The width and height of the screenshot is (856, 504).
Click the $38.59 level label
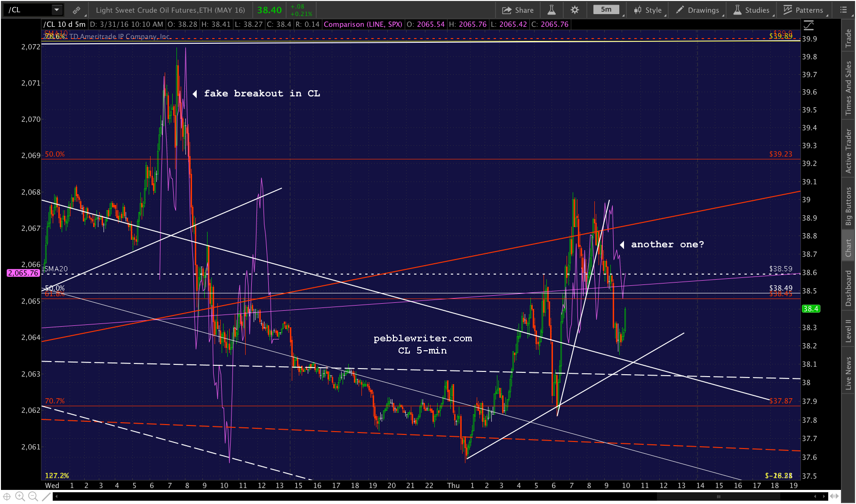(x=781, y=269)
